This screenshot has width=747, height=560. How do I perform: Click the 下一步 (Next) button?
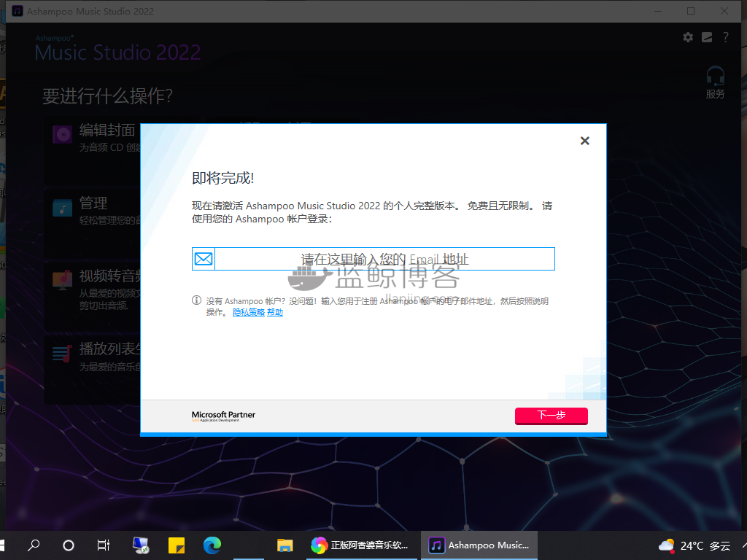click(551, 416)
